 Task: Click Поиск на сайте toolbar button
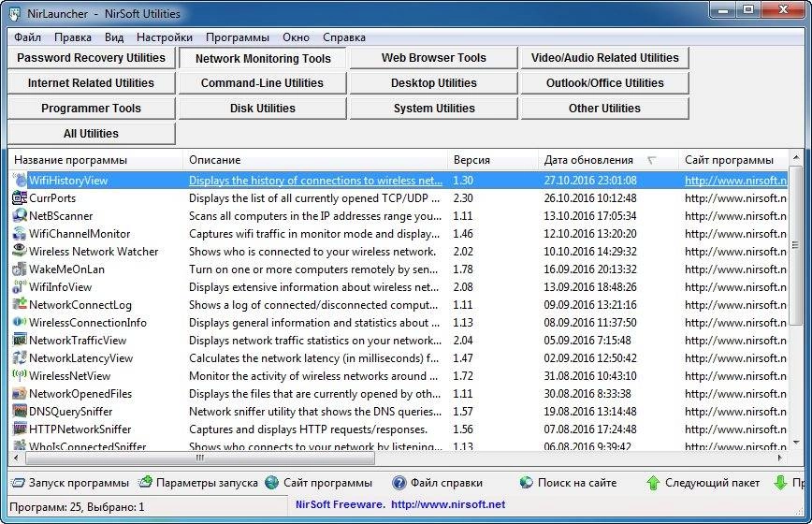point(568,483)
